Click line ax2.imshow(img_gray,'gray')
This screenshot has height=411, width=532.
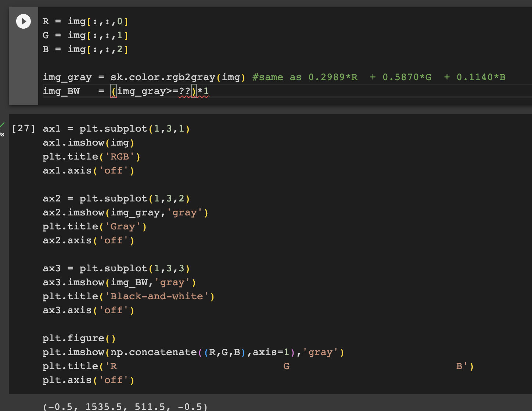point(126,212)
